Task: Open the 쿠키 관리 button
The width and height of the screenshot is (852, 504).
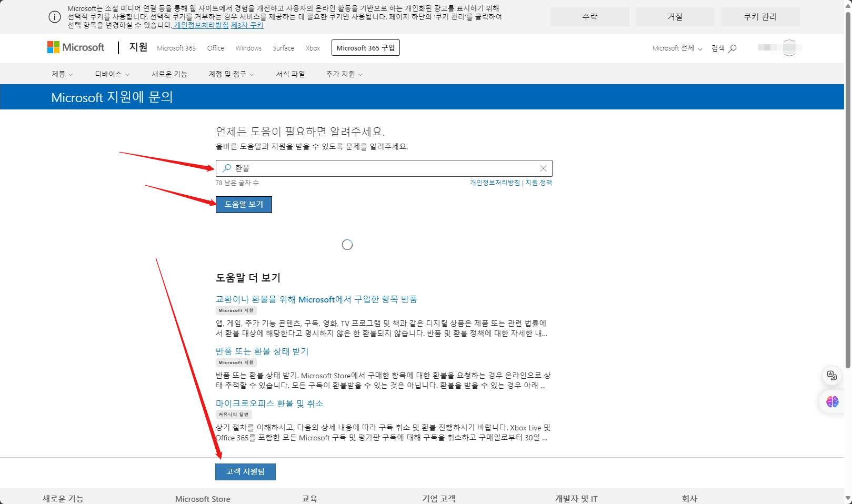Action: click(x=760, y=17)
